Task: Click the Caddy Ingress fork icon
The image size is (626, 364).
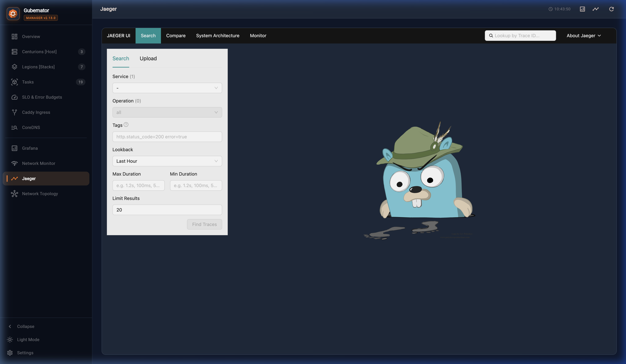Action: coord(14,112)
